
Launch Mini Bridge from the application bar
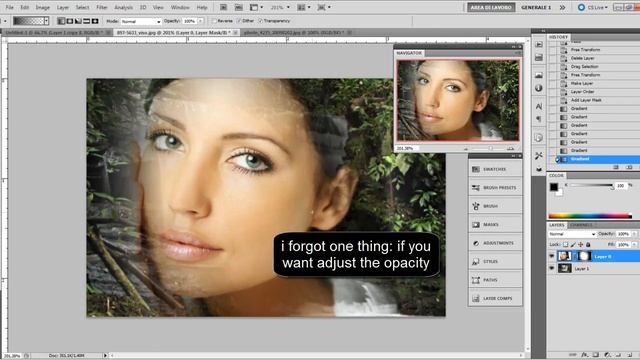click(x=238, y=7)
